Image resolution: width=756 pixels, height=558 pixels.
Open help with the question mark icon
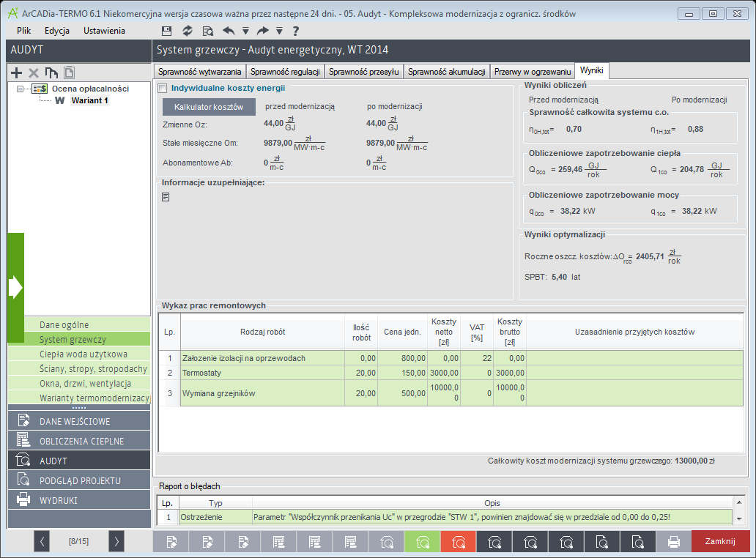pos(295,31)
